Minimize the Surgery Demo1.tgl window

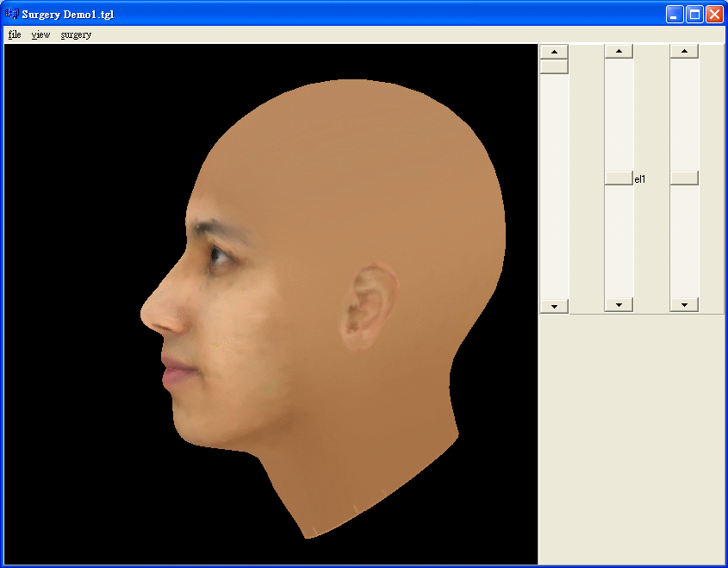(x=675, y=15)
